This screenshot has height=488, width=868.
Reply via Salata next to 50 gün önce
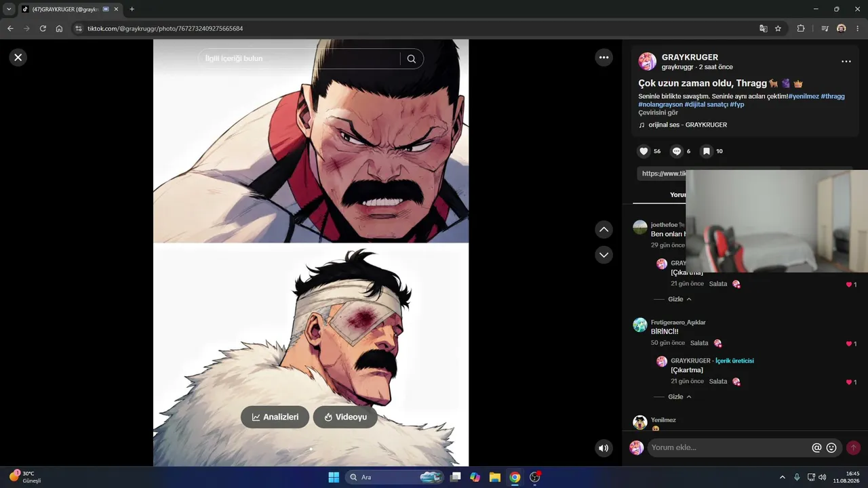699,343
